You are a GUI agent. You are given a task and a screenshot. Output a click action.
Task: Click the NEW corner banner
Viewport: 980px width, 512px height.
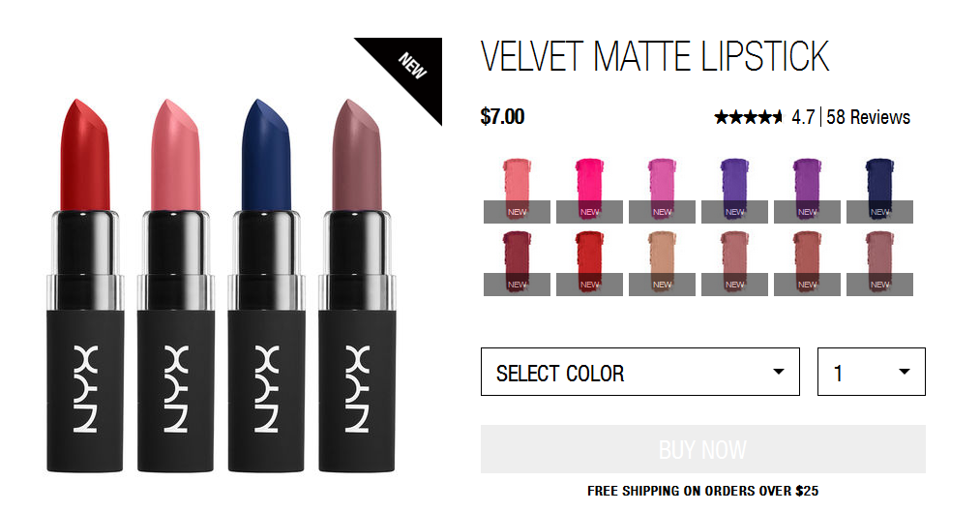click(x=412, y=66)
